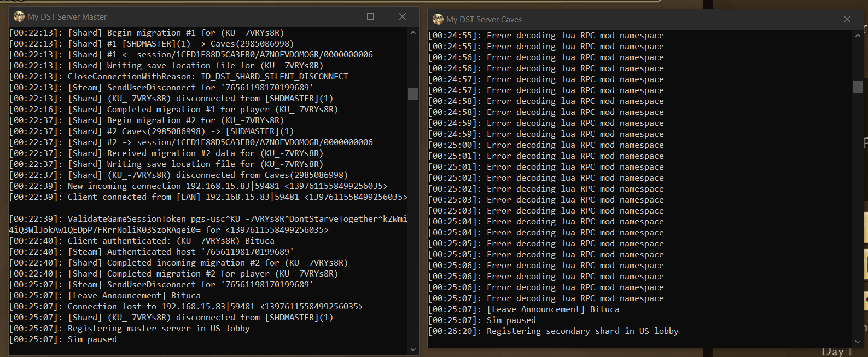Click the scroll-down arrow in Caves console
868x357 pixels.
(x=858, y=342)
